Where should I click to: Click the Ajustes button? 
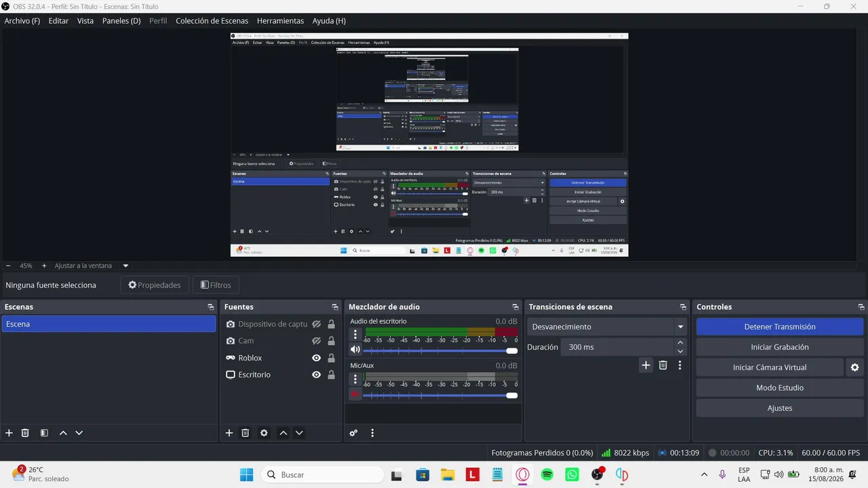pos(780,408)
